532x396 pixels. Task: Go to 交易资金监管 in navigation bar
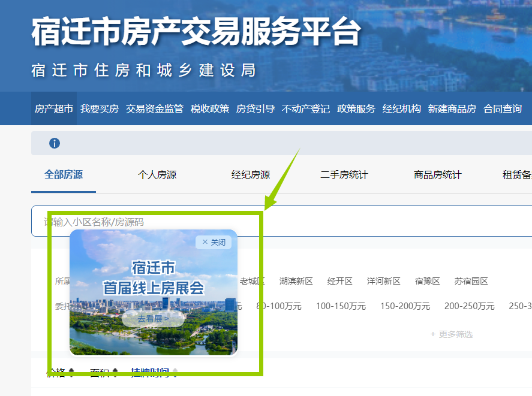[155, 108]
